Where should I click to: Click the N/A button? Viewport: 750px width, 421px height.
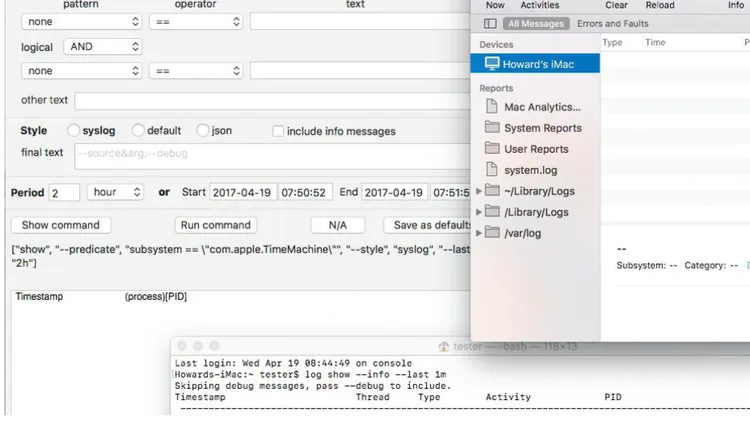338,225
